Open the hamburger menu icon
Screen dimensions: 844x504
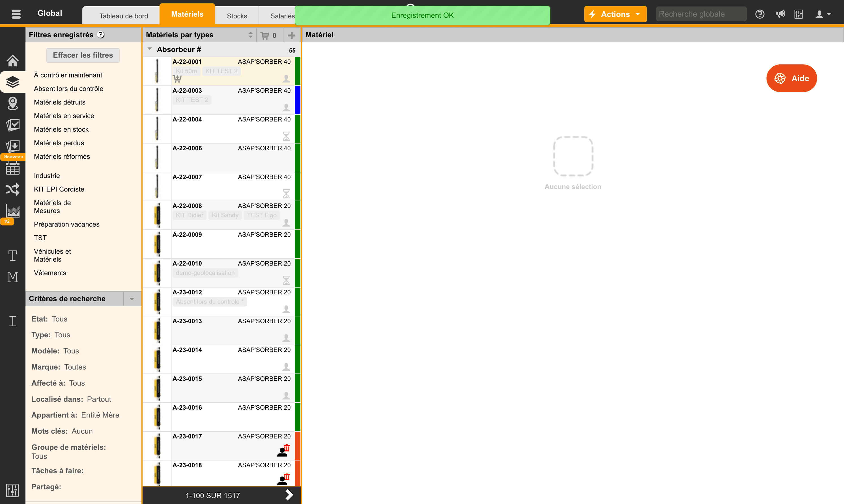[x=16, y=14]
